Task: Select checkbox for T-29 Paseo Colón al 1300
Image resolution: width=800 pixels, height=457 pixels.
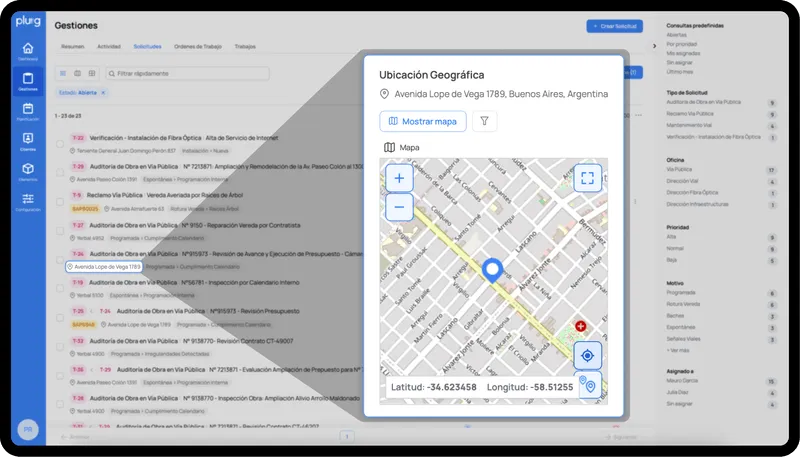Action: click(60, 172)
